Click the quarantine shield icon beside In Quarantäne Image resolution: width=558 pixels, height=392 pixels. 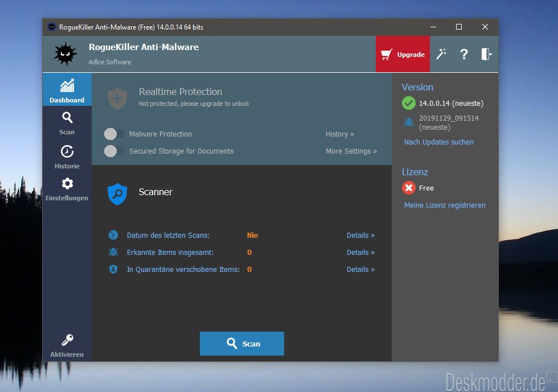click(113, 269)
